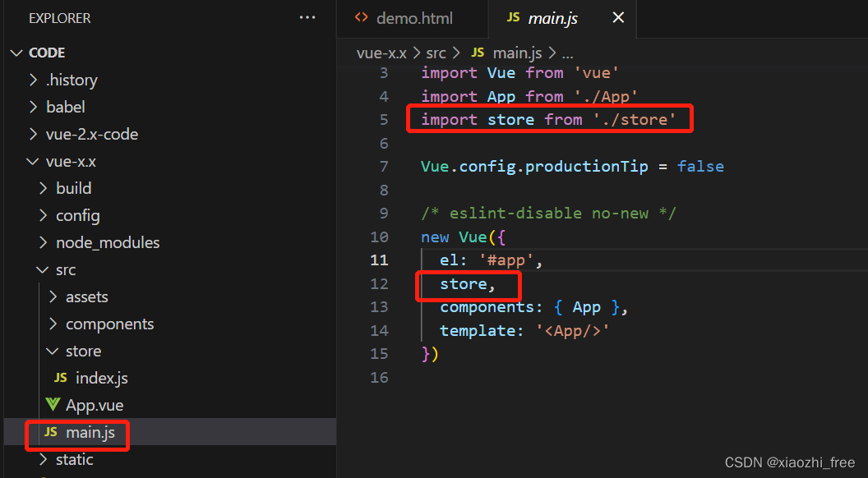Click the src breadcrumb item
The height and width of the screenshot is (478, 868).
(436, 53)
